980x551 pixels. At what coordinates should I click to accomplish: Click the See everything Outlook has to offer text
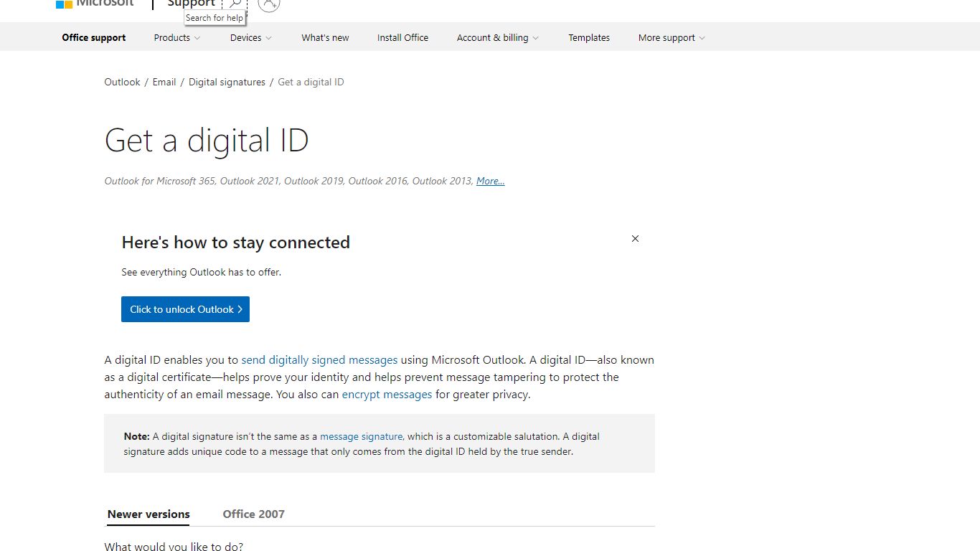[202, 272]
